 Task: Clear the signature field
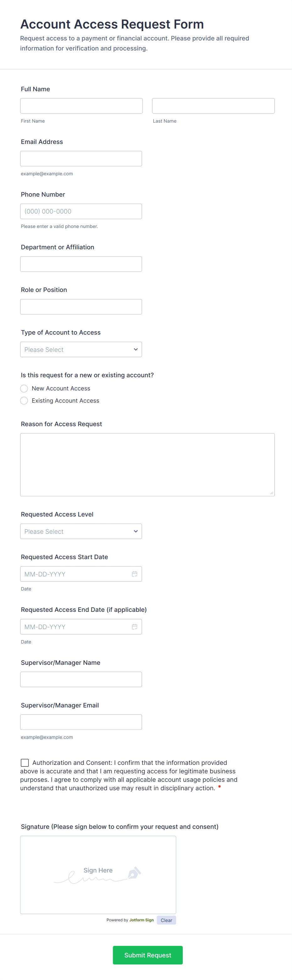[166, 920]
